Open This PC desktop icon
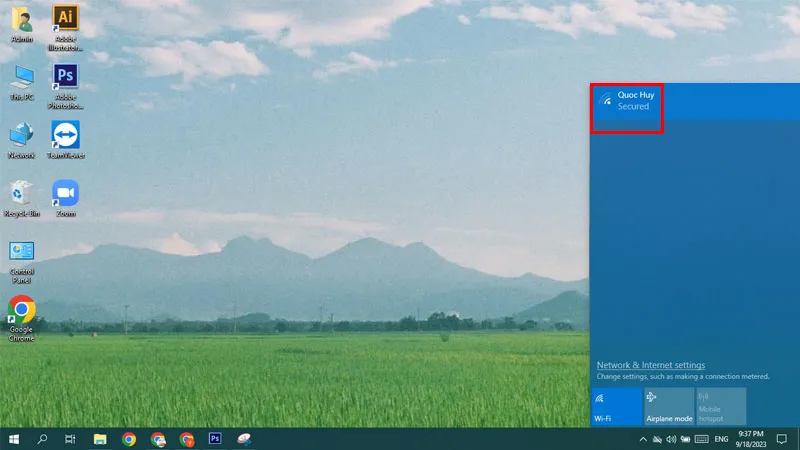 click(21, 78)
